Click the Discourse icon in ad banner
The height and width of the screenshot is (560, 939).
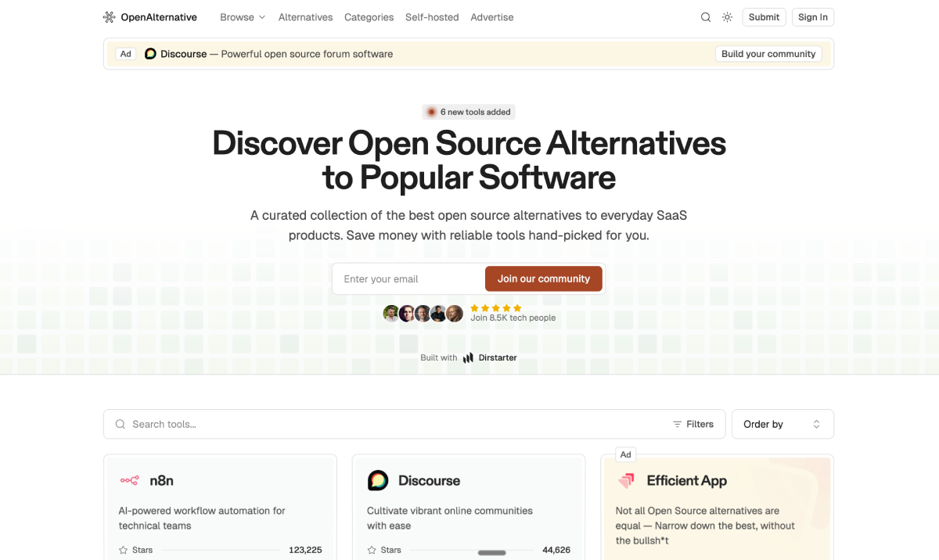(150, 54)
